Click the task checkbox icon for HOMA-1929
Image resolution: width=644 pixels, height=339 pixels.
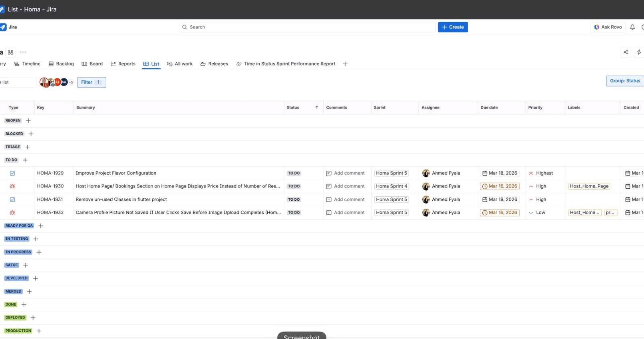point(12,173)
